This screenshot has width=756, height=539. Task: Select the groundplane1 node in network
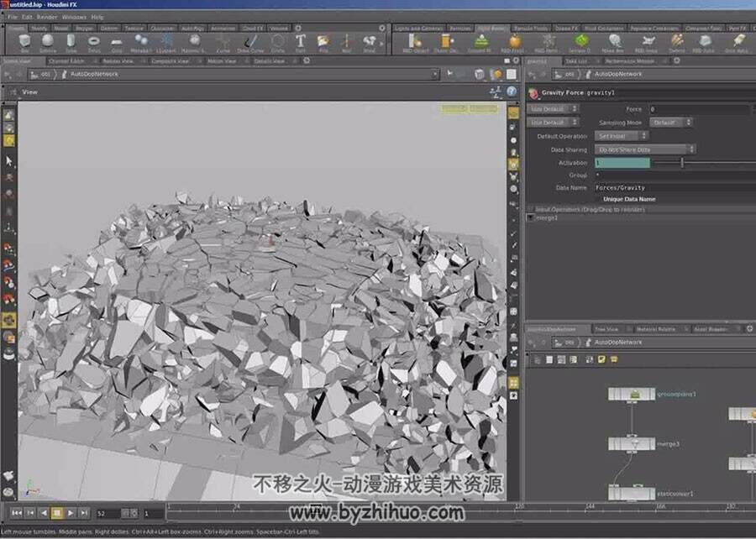(631, 394)
